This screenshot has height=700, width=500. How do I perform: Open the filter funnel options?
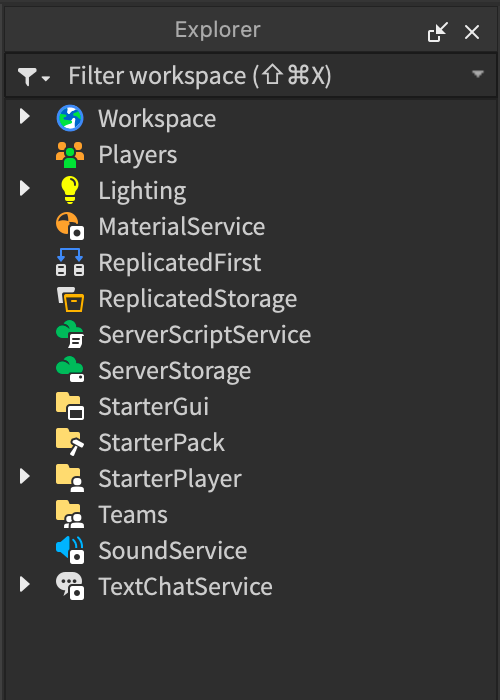coord(33,76)
